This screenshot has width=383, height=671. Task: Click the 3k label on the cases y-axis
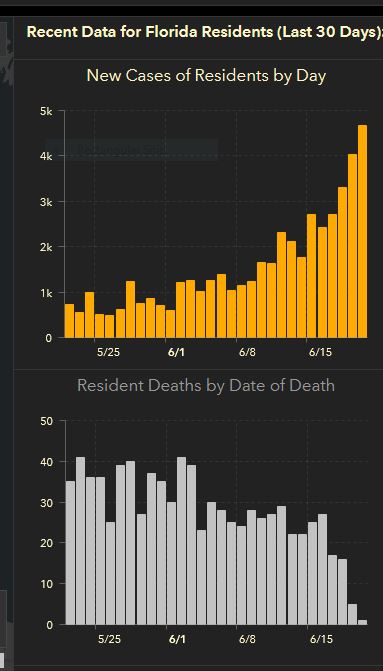click(45, 202)
